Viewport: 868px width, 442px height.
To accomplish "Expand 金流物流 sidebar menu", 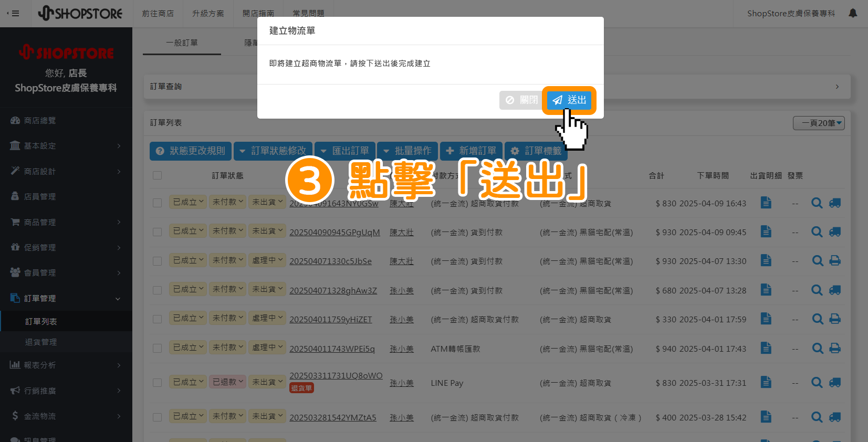I will (66, 416).
